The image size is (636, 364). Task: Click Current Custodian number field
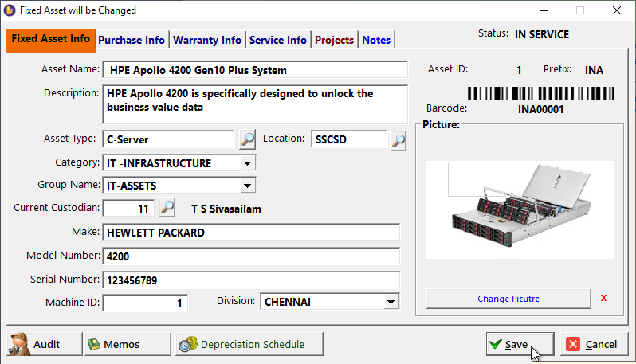128,209
